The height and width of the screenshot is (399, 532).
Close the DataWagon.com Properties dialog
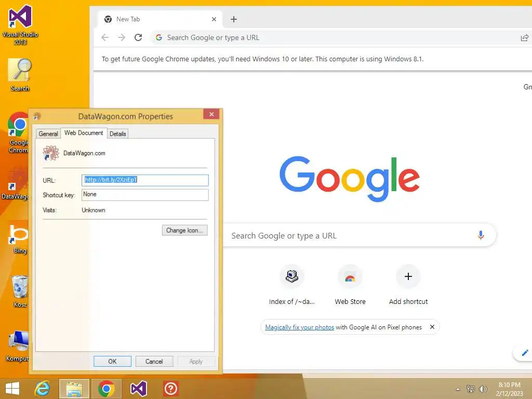tap(211, 114)
